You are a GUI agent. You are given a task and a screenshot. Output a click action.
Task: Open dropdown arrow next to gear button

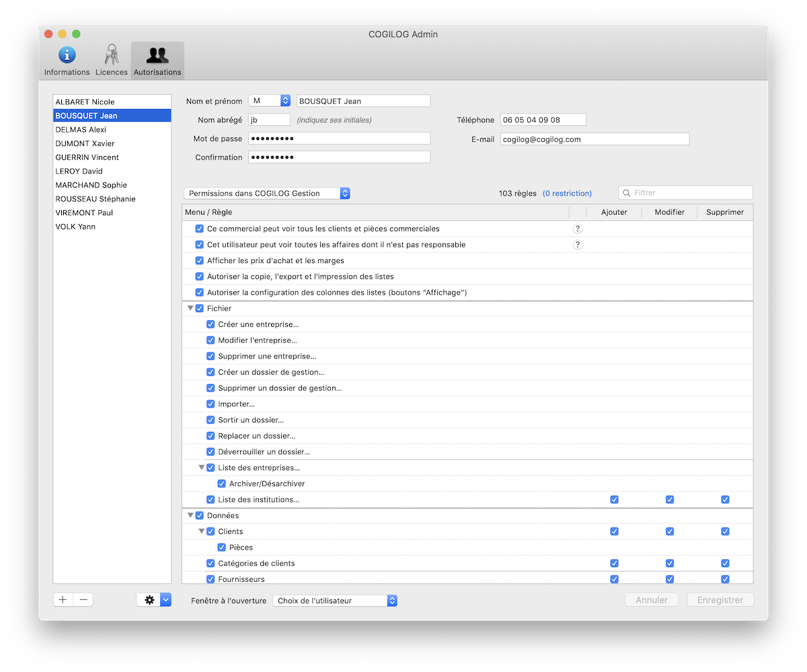(166, 600)
